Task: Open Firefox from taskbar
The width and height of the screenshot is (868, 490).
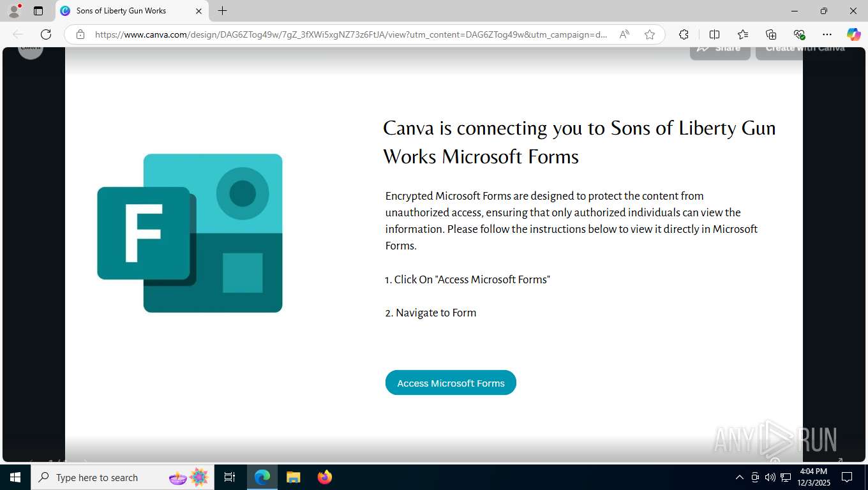Action: [325, 477]
